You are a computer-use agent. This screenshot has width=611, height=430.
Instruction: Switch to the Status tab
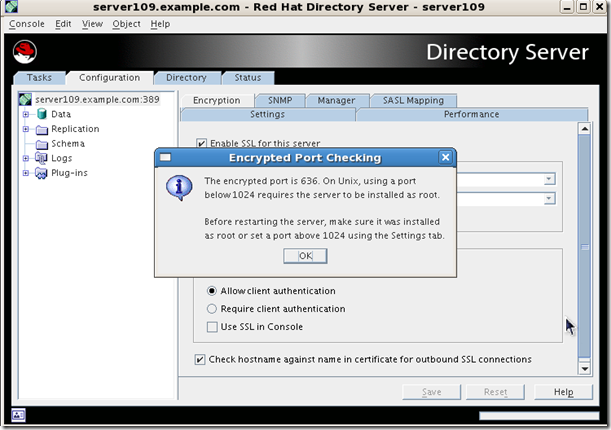248,78
